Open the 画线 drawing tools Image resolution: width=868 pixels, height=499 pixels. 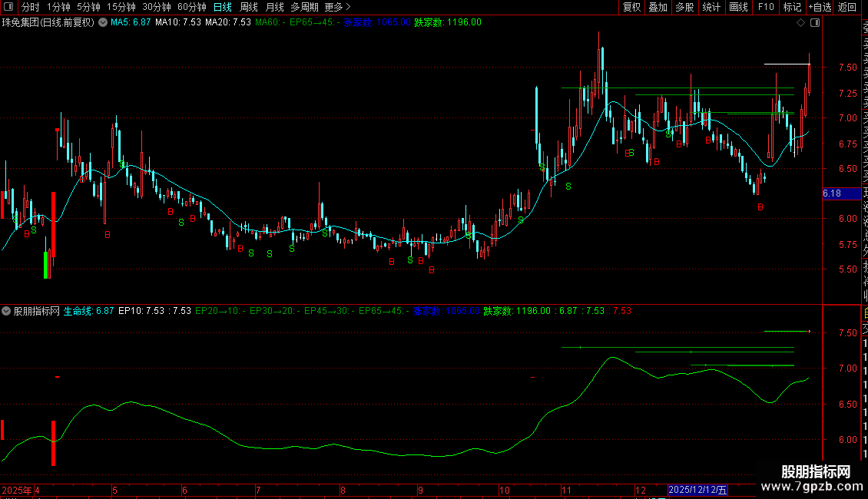[x=738, y=7]
